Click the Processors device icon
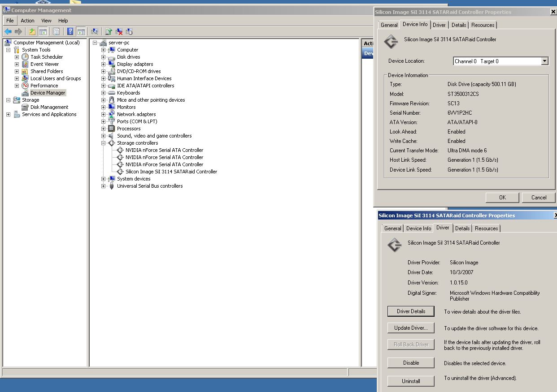The width and height of the screenshot is (557, 392). click(112, 129)
